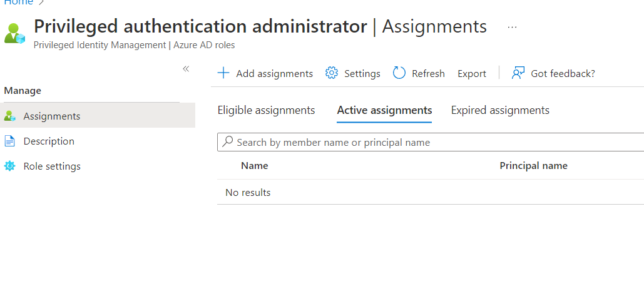
Task: Switch to Eligible assignments tab
Action: [x=266, y=110]
